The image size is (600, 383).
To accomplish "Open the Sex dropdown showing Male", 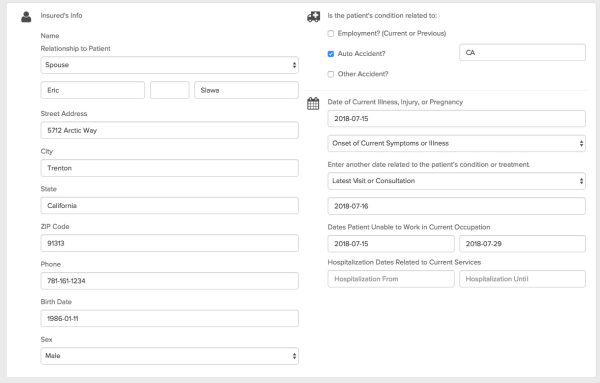I will (x=170, y=356).
